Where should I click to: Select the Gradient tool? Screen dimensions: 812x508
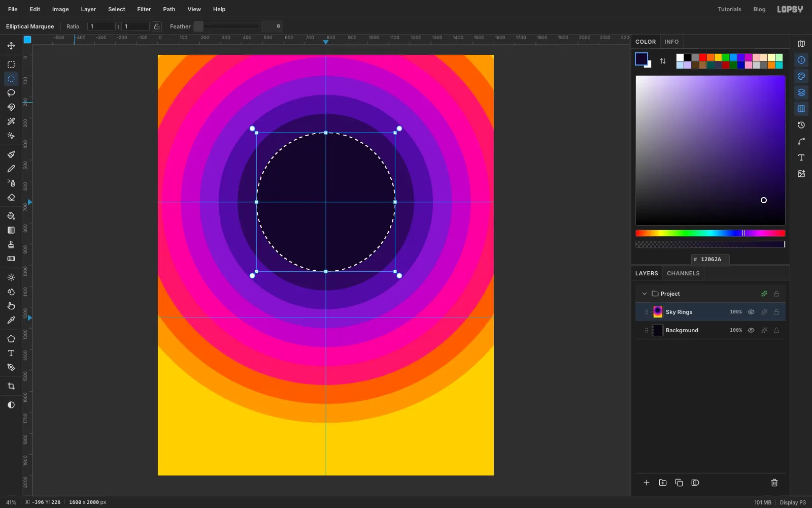click(x=11, y=230)
